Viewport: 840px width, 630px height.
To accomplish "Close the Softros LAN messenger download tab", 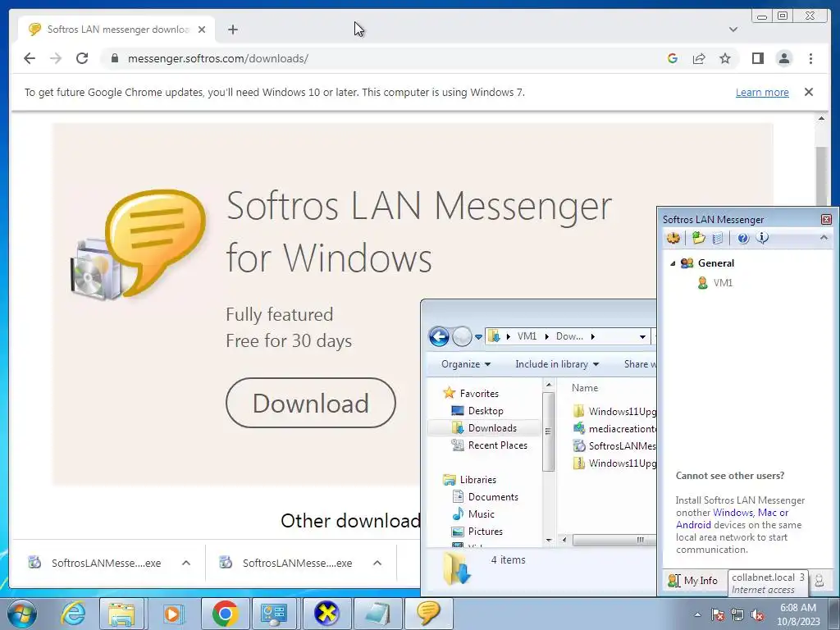I will click(x=202, y=30).
